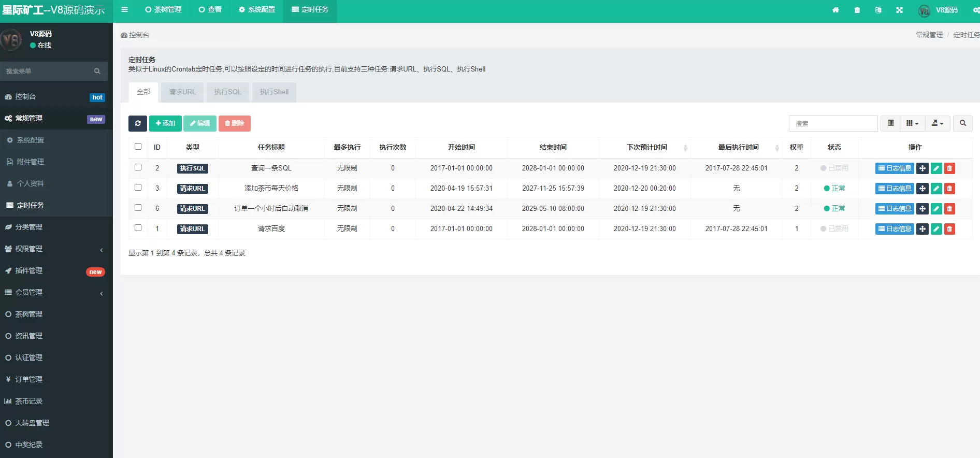Click green edit pencil icon for task ID 3
This screenshot has width=980, height=458.
coord(936,189)
